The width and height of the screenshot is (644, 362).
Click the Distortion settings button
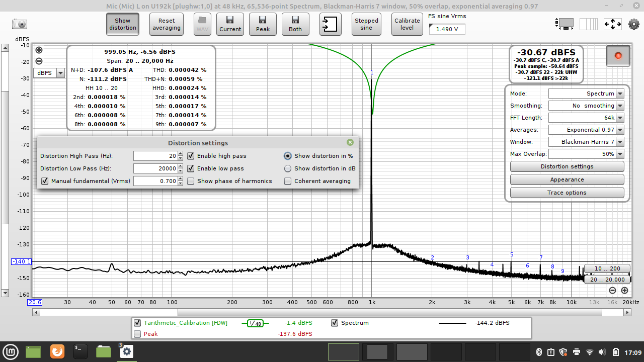point(567,166)
